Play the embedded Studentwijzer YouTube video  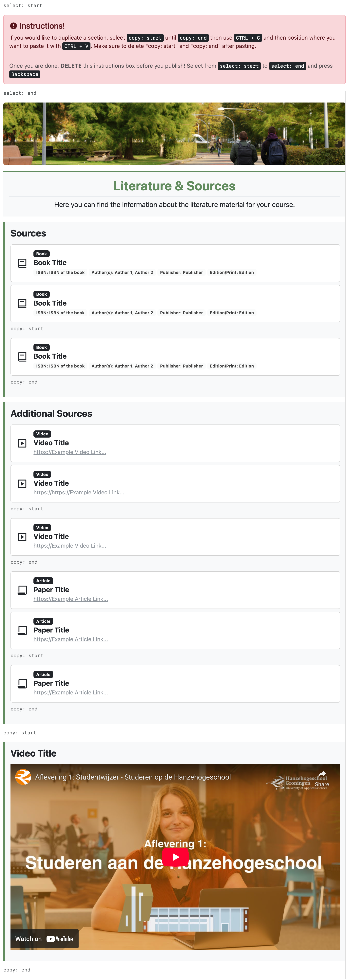(x=175, y=857)
